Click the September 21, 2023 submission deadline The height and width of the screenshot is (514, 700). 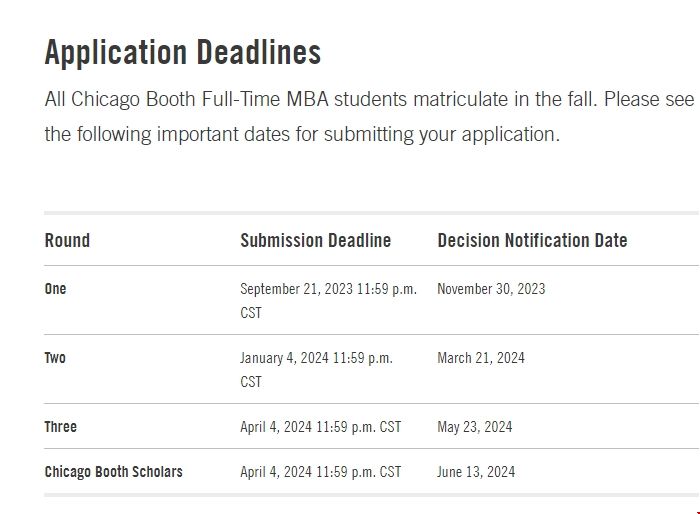pyautogui.click(x=328, y=289)
